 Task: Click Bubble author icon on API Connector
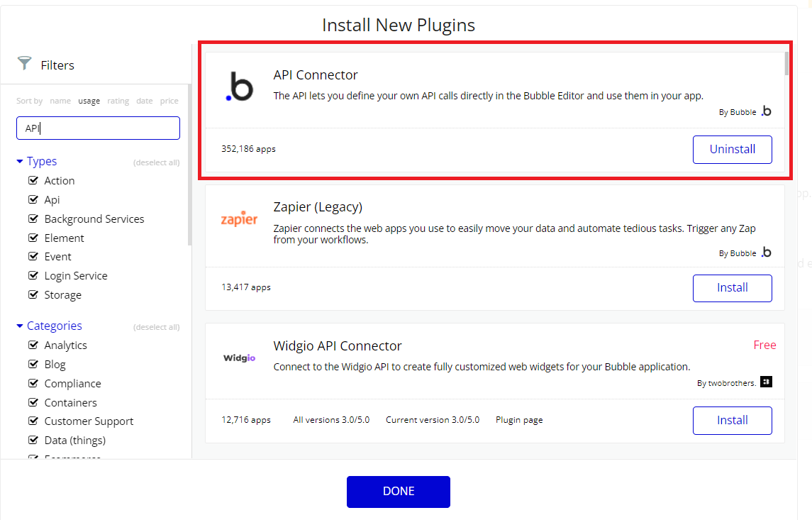767,111
